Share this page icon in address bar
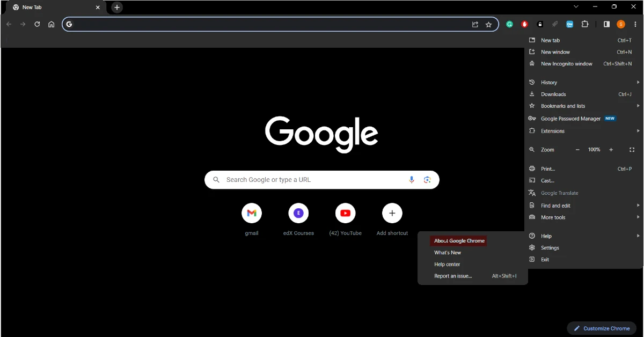Screen dimensions: 644x337 tap(475, 24)
